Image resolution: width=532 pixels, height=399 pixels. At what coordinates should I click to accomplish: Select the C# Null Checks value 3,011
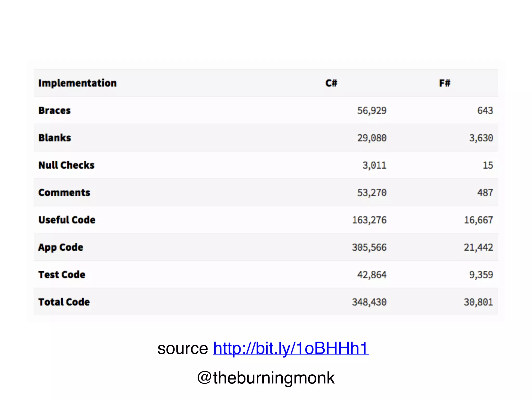point(374,165)
